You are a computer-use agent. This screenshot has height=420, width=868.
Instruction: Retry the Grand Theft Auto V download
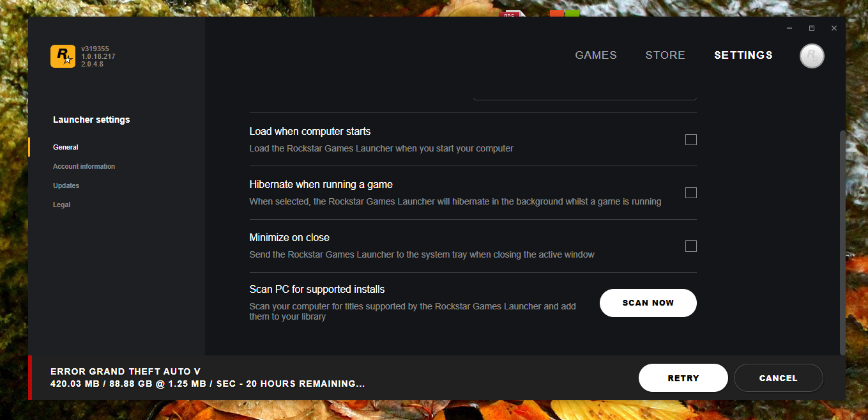(683, 378)
